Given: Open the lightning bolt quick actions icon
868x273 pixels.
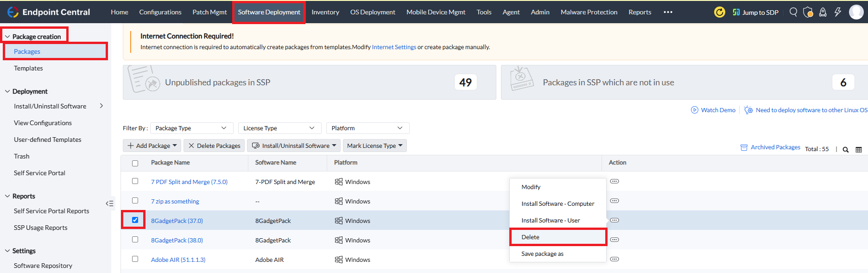Looking at the screenshot, I should pos(837,12).
